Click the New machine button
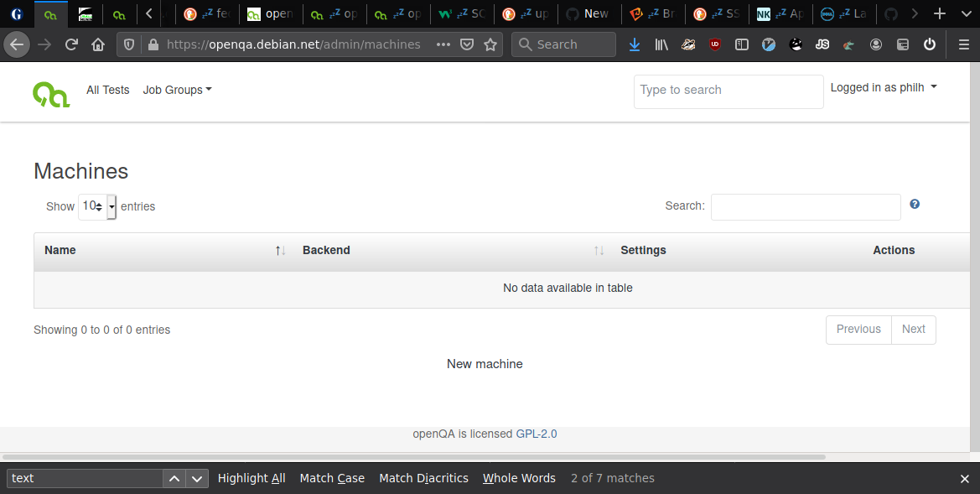 point(485,364)
